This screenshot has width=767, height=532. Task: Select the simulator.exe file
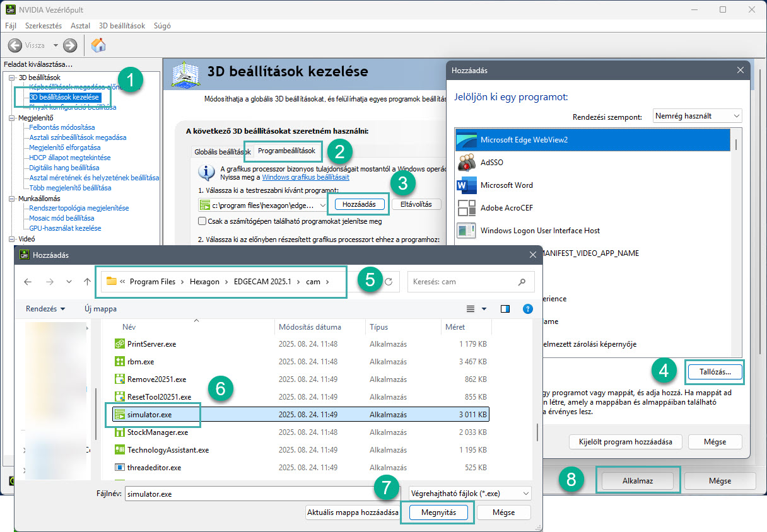tap(149, 415)
